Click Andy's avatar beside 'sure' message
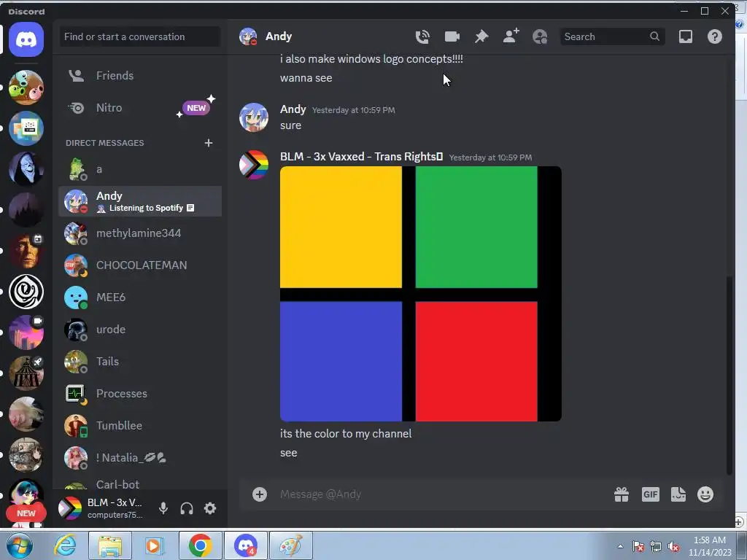The image size is (747, 560). (253, 117)
